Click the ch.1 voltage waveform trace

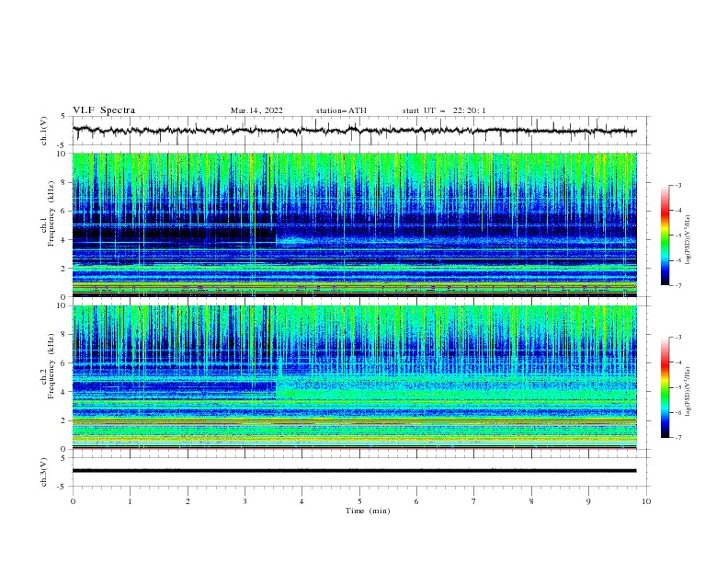(x=354, y=131)
